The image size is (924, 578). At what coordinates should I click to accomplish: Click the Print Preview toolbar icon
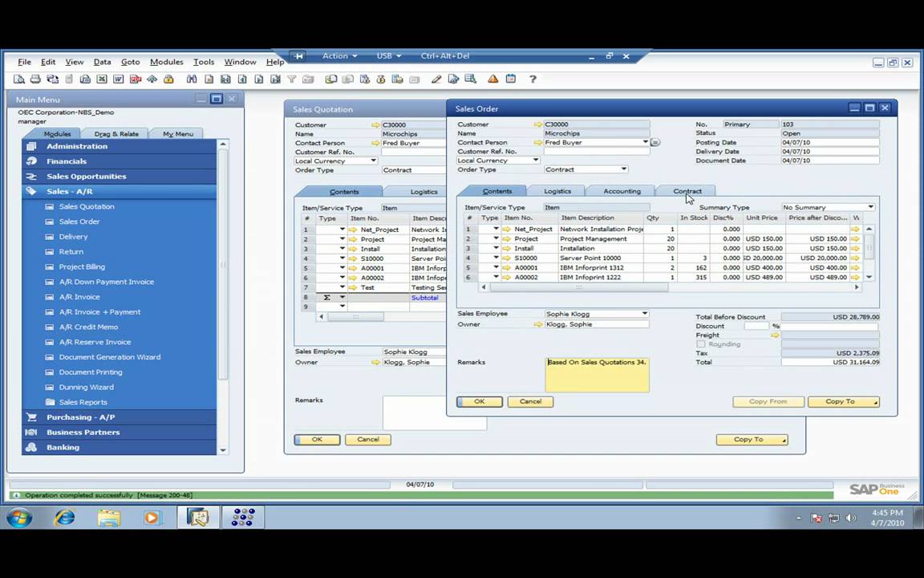pos(19,79)
